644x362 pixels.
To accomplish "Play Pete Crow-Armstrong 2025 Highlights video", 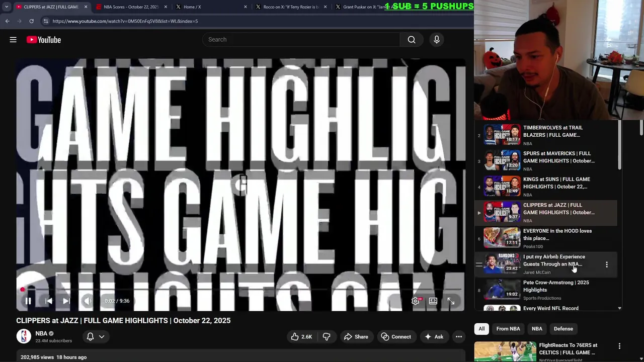I will [546, 290].
